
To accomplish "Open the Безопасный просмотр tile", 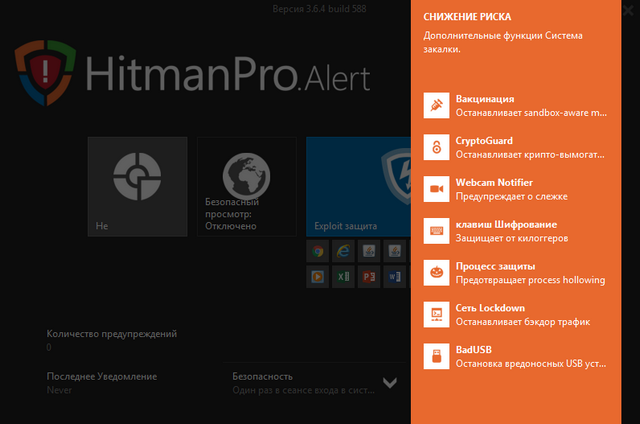I will (x=246, y=187).
